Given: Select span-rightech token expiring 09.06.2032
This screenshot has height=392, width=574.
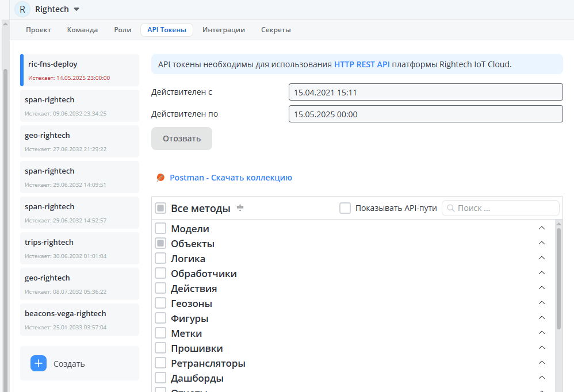Looking at the screenshot, I should [80, 106].
